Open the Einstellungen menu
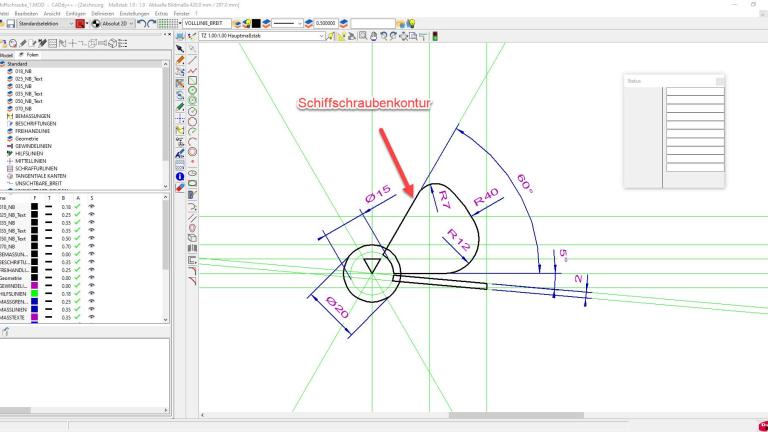 [134, 14]
